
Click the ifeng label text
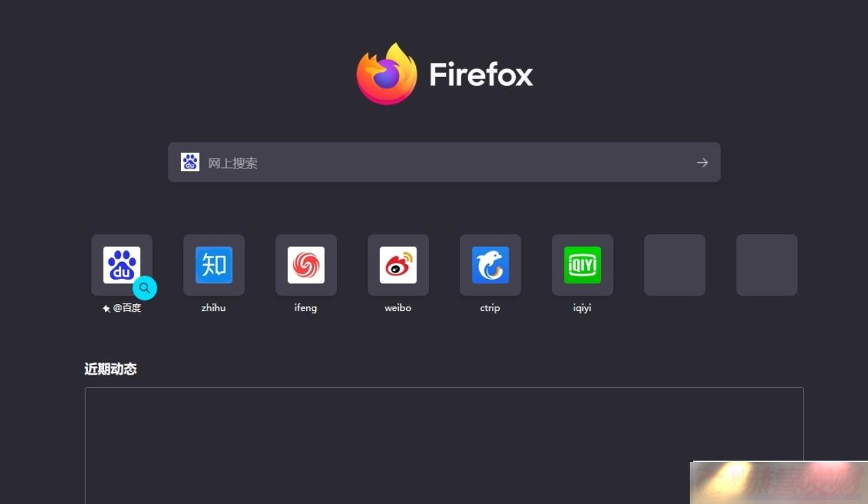point(306,308)
